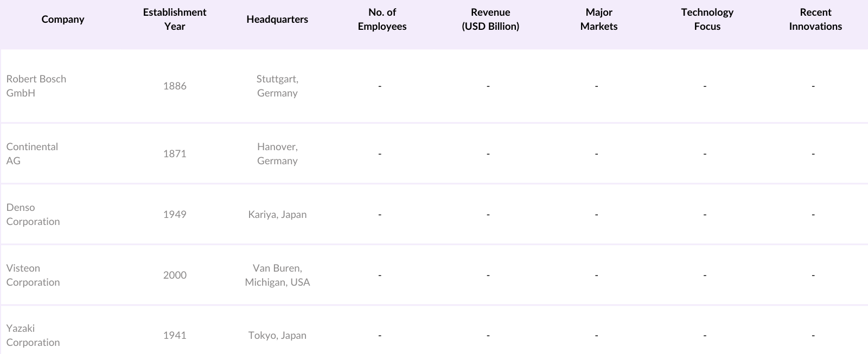Click the Kariya, Japan headquarters cell
Image resolution: width=868 pixels, height=354 pixels.
pos(277,214)
